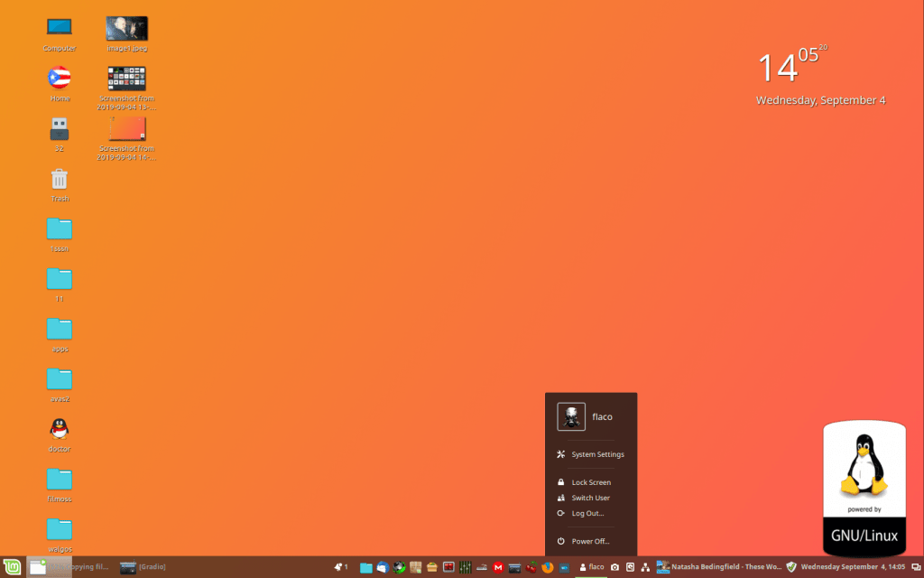
Task: Click the camera screenshot icon in panel
Action: tap(614, 567)
